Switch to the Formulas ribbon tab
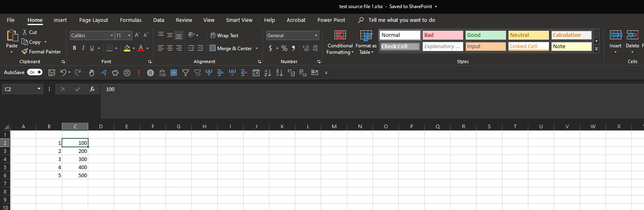 click(x=131, y=20)
